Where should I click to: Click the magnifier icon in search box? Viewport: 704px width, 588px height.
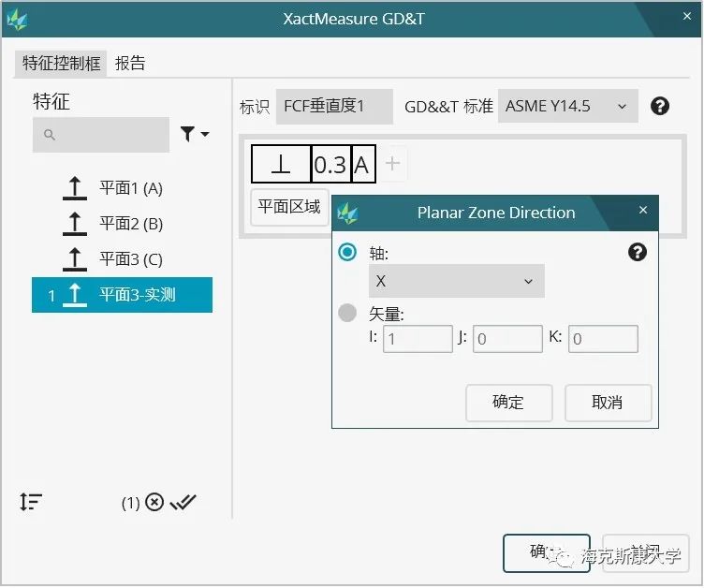(x=50, y=135)
